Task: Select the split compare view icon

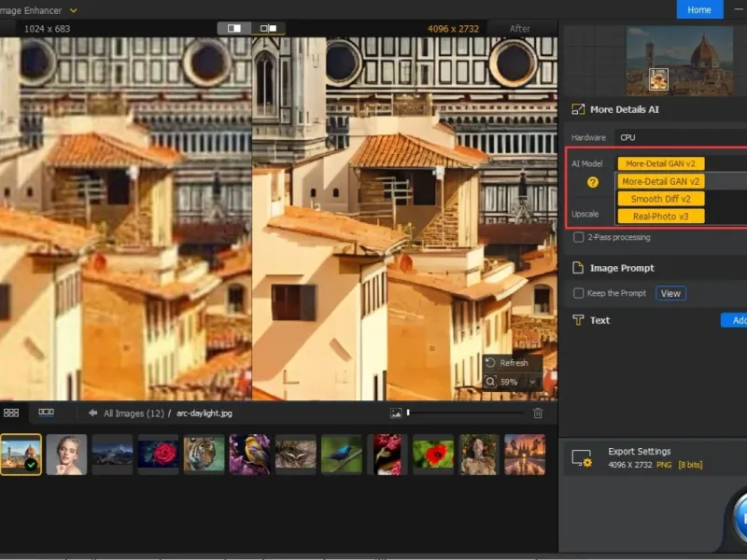Action: coord(268,29)
